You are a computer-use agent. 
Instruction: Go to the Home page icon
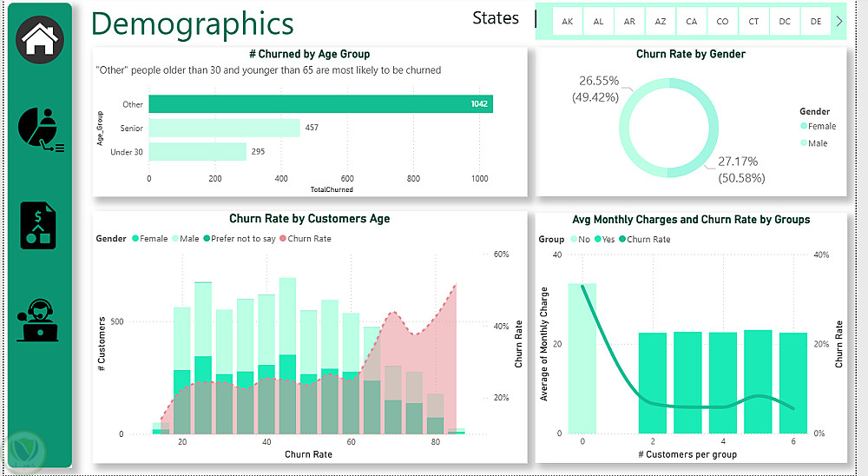39,39
